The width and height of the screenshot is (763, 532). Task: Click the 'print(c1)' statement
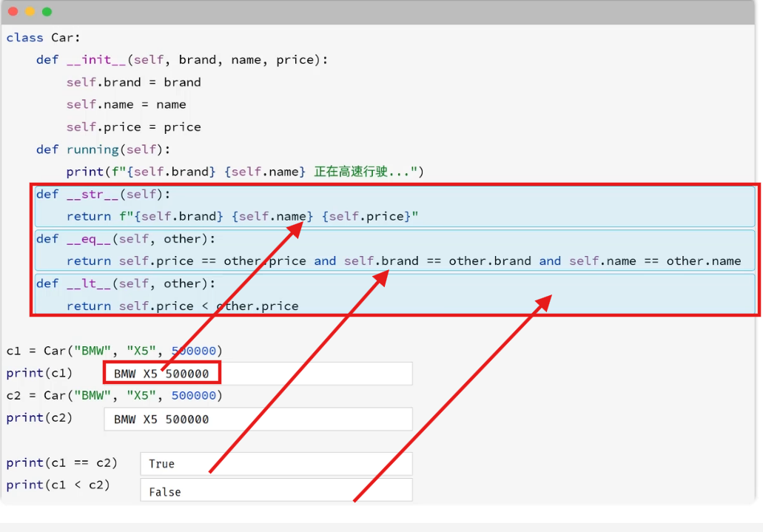pyautogui.click(x=39, y=374)
